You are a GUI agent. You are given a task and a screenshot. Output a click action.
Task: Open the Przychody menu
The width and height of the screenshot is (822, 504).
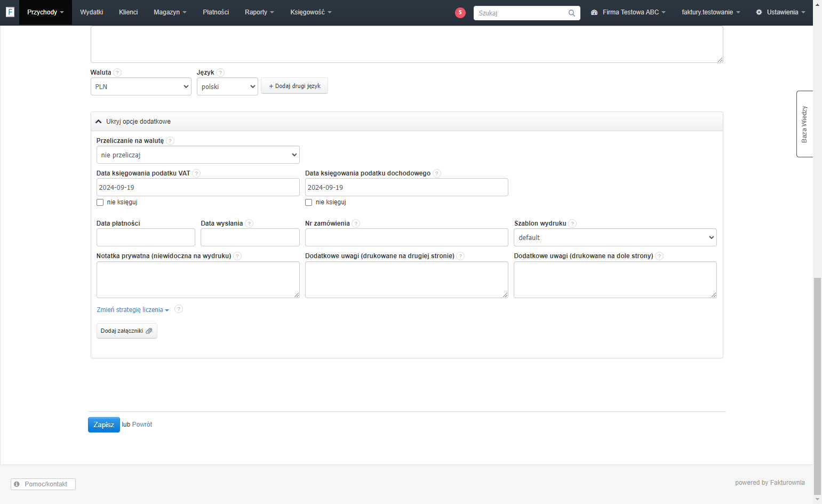(x=45, y=12)
